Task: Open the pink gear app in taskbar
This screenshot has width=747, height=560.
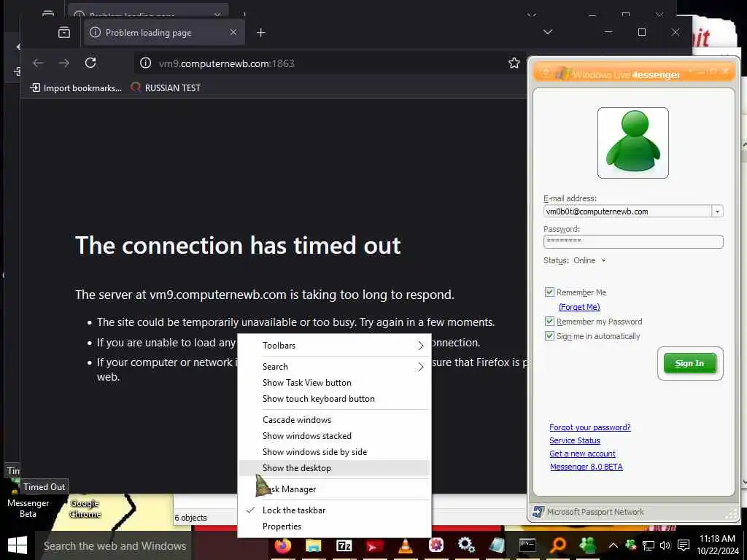Action: (x=436, y=545)
